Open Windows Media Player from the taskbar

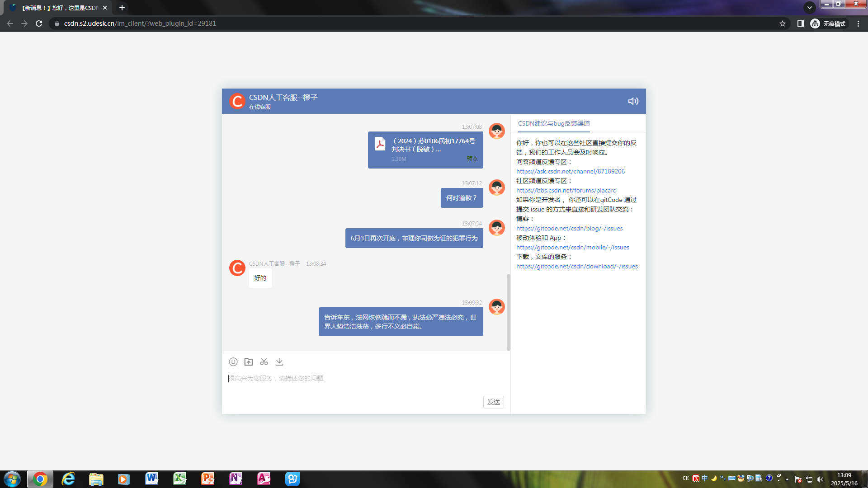coord(123,479)
